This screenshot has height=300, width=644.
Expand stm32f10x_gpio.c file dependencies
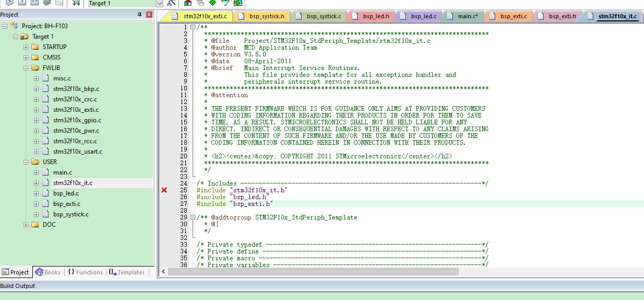(x=36, y=120)
